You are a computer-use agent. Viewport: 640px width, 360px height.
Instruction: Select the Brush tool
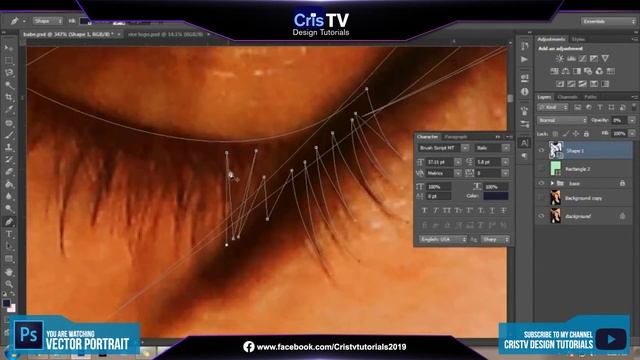(9, 135)
